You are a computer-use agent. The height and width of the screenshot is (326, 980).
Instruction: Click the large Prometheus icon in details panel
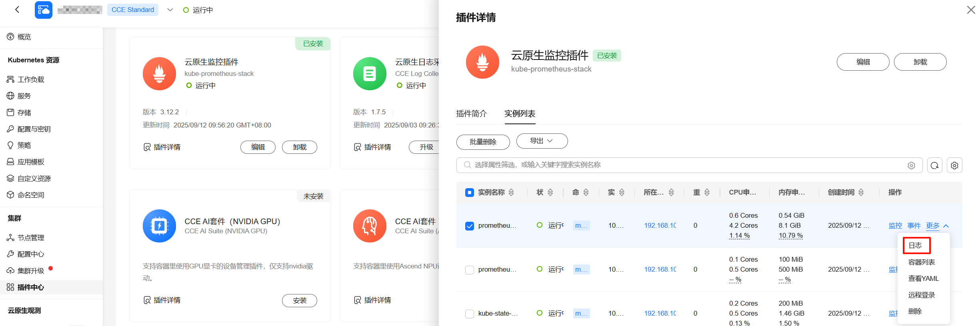pyautogui.click(x=482, y=62)
